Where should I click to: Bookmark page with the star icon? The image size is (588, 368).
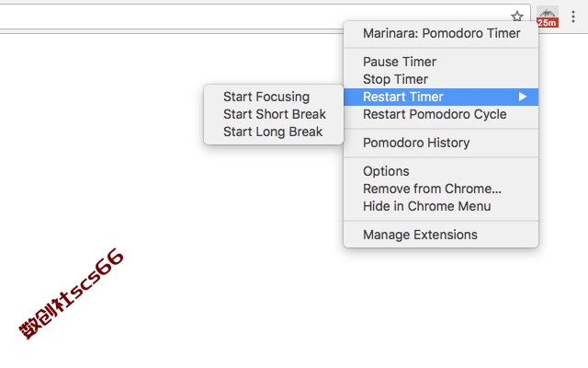point(517,17)
